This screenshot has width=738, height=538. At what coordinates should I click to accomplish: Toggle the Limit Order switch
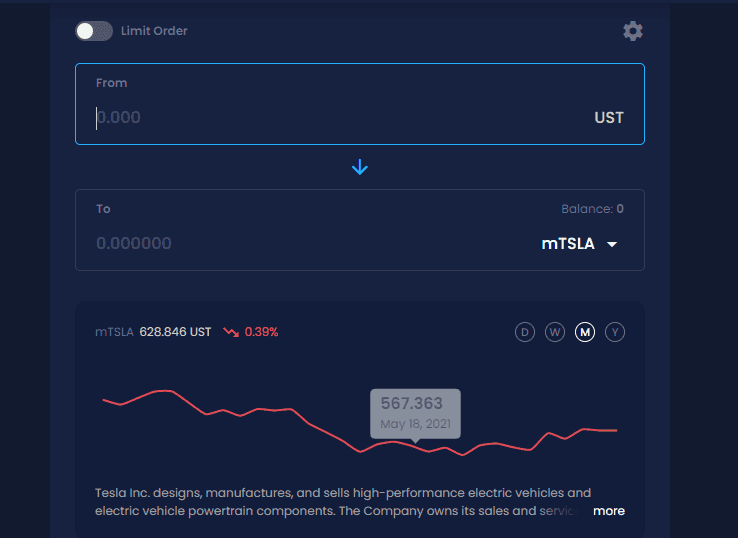pyautogui.click(x=94, y=31)
